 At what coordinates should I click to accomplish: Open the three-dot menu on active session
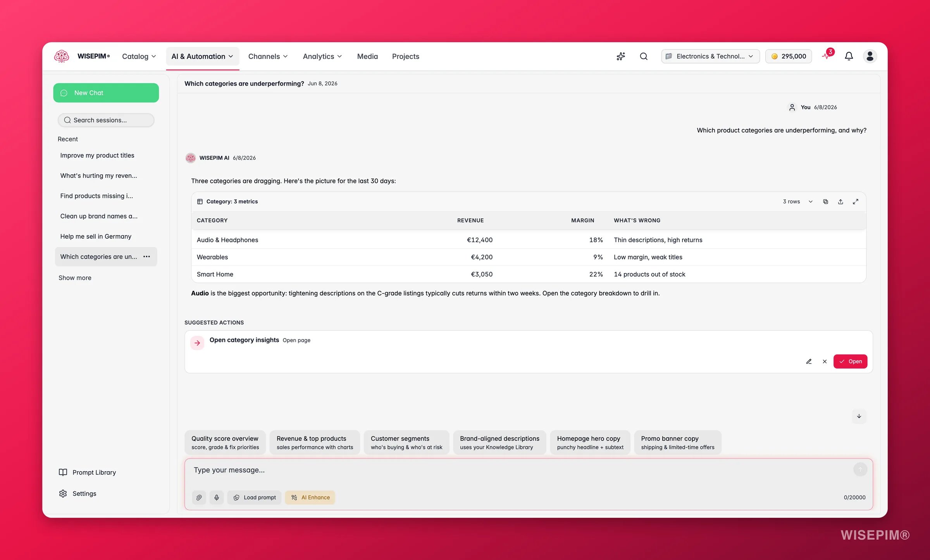pyautogui.click(x=146, y=257)
